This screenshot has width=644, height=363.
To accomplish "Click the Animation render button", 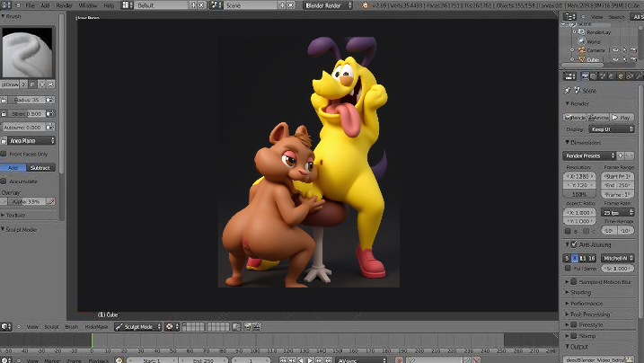I will click(598, 118).
